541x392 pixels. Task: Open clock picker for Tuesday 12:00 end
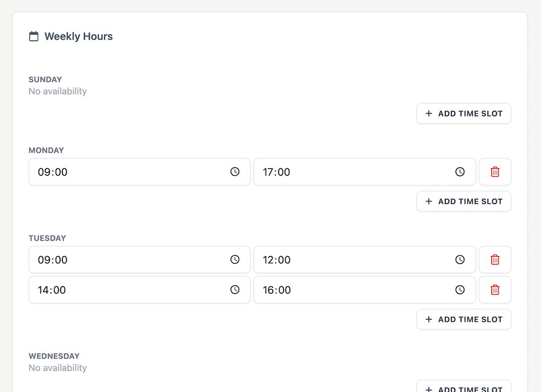460,260
